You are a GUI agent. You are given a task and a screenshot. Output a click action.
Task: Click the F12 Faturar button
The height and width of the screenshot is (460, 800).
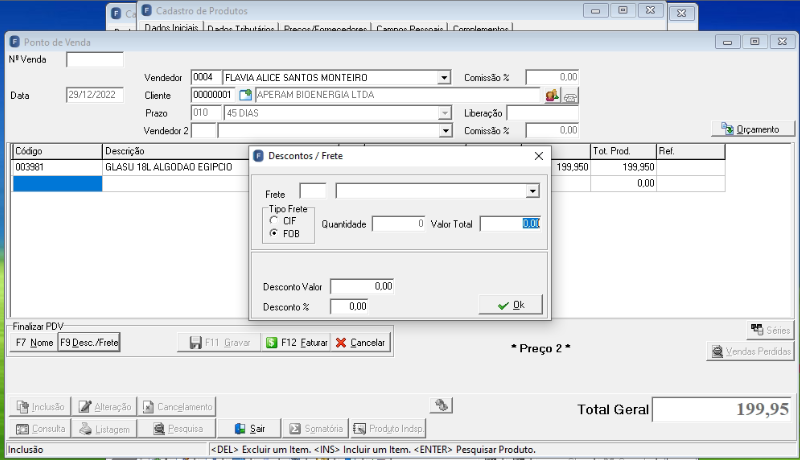click(297, 343)
